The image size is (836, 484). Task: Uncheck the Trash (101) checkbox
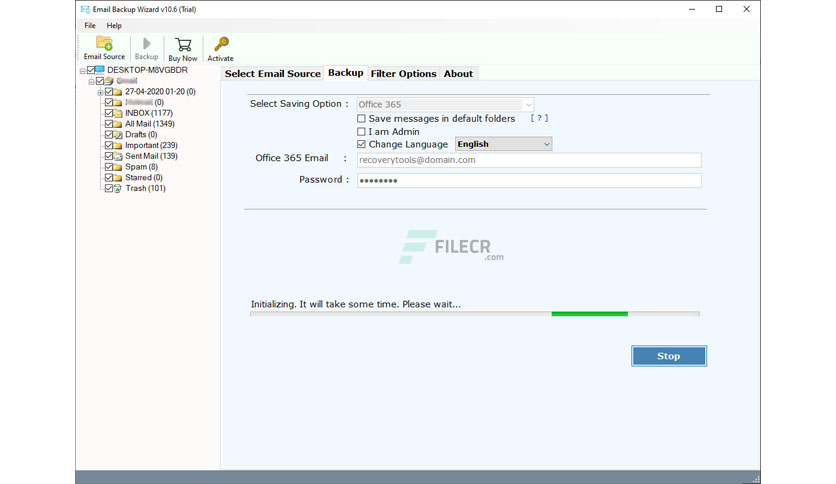click(x=109, y=188)
